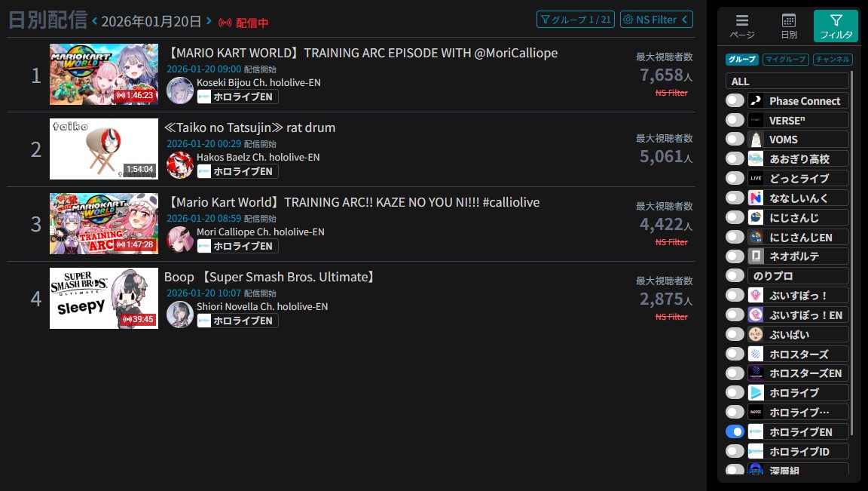The height and width of the screenshot is (491, 868).
Task: Open title link Boop Super Smash Bros. Ultimate
Action: point(270,277)
